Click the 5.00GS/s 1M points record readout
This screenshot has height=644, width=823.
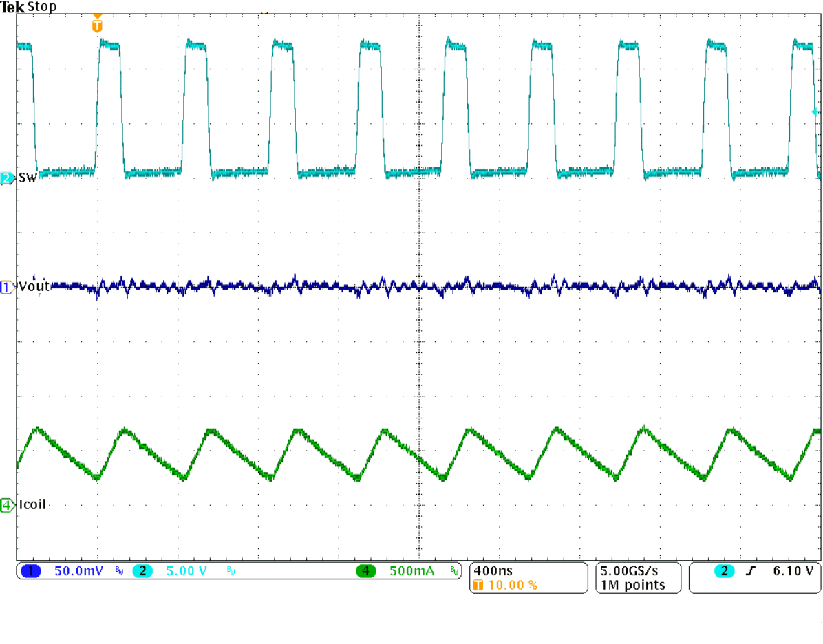coord(633,578)
